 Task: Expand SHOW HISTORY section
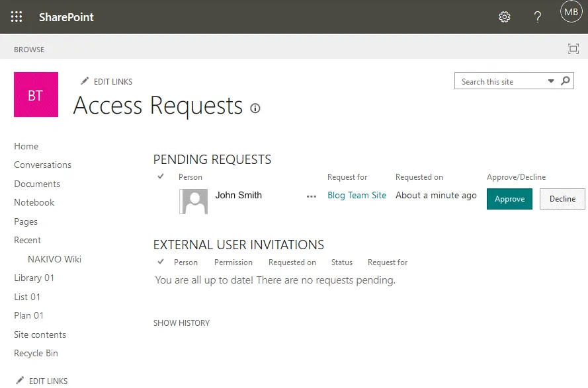(x=181, y=323)
